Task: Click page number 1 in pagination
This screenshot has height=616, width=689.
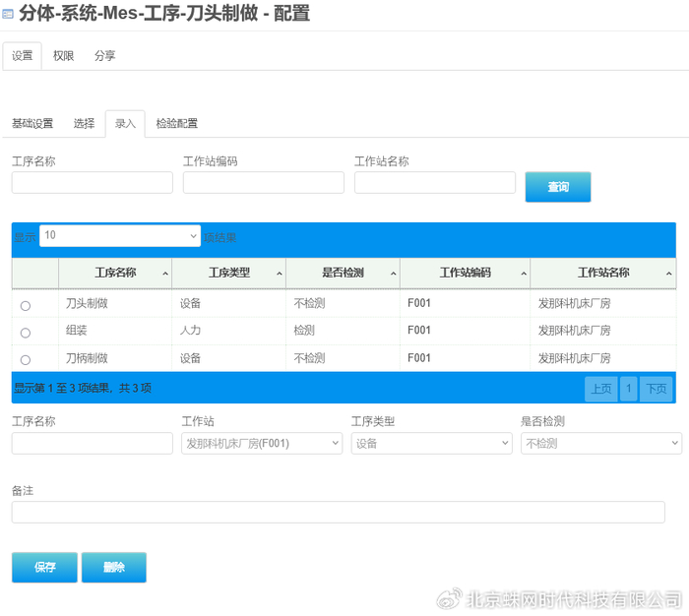Action: (x=628, y=389)
